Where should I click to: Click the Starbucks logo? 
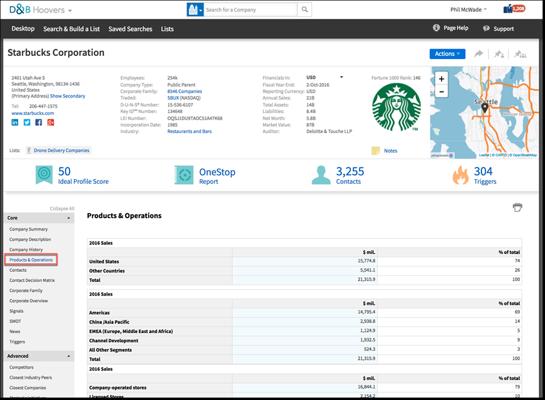[x=396, y=107]
